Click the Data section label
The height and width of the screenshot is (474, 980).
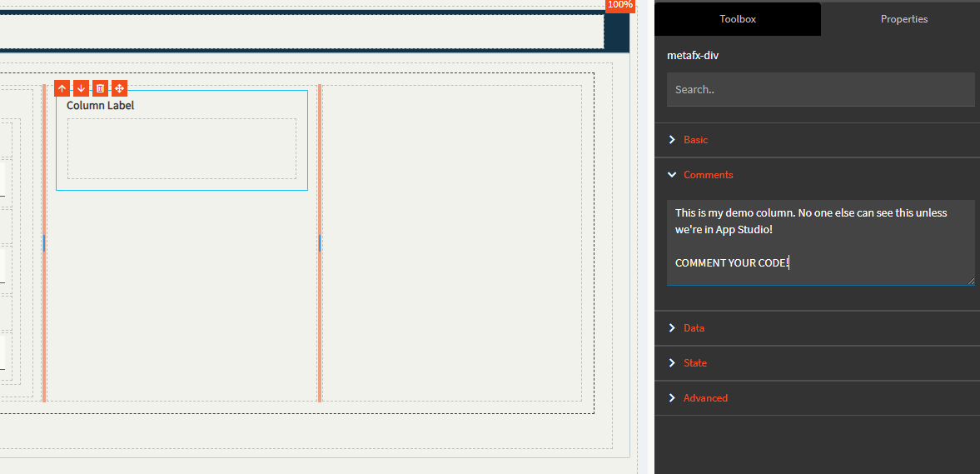click(694, 327)
